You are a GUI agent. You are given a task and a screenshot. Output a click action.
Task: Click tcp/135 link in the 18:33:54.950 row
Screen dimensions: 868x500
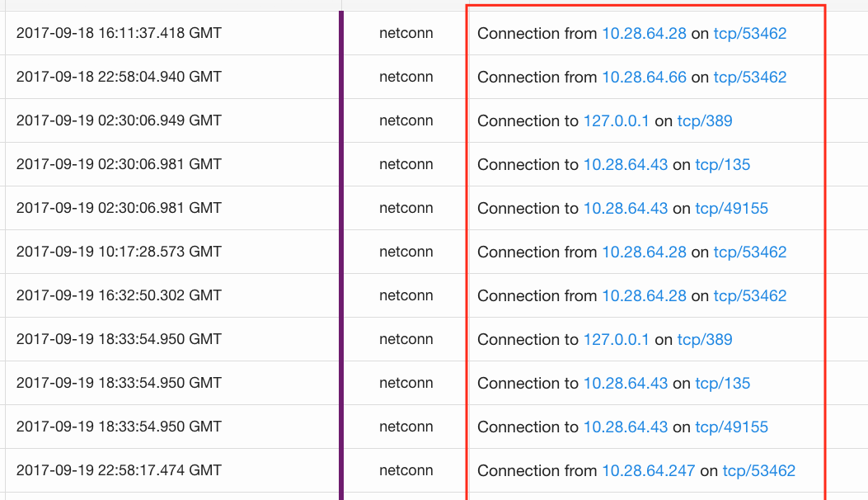[x=723, y=384]
